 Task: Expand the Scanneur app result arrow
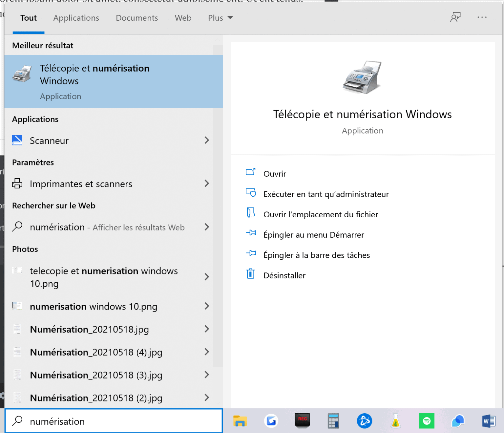pyautogui.click(x=207, y=141)
